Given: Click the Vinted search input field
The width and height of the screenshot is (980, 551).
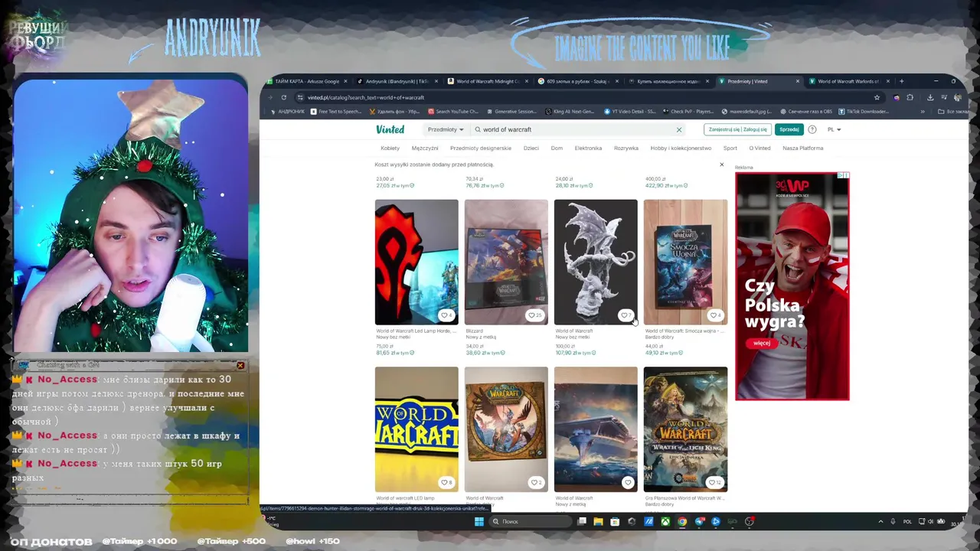Looking at the screenshot, I should click(578, 130).
